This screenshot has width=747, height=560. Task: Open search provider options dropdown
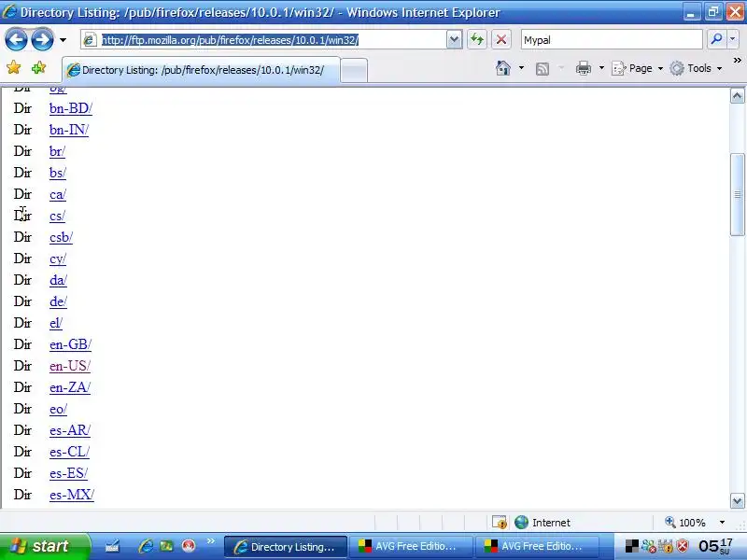click(x=733, y=39)
